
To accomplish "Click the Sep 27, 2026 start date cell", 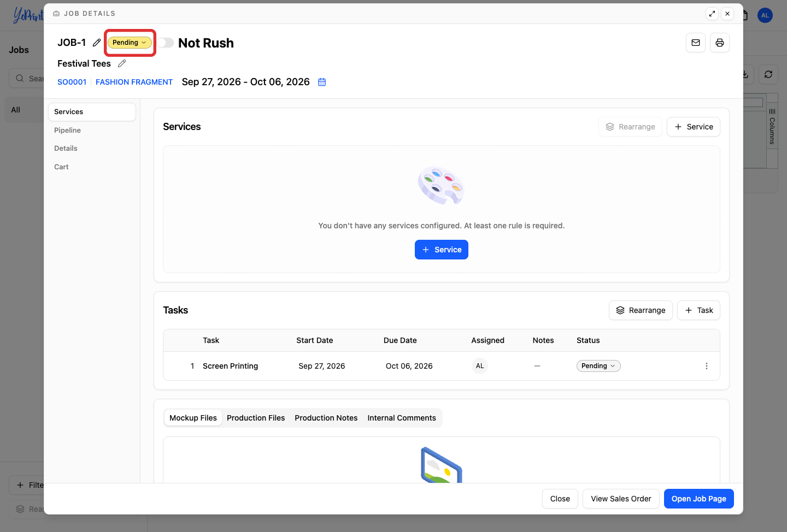I will 322,366.
